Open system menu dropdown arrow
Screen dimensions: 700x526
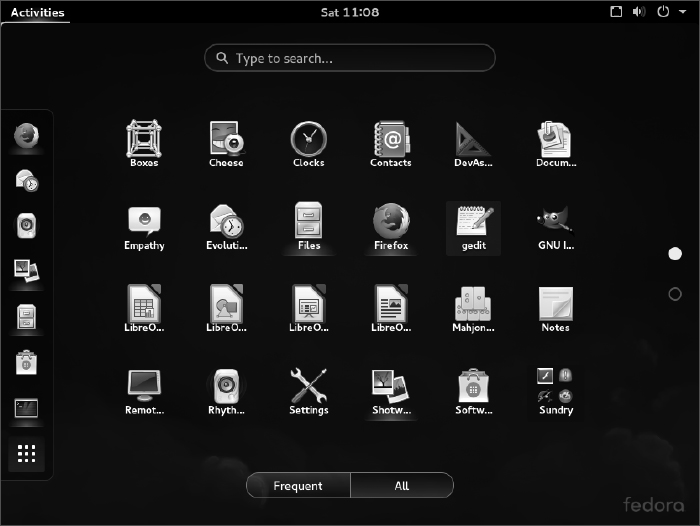683,12
